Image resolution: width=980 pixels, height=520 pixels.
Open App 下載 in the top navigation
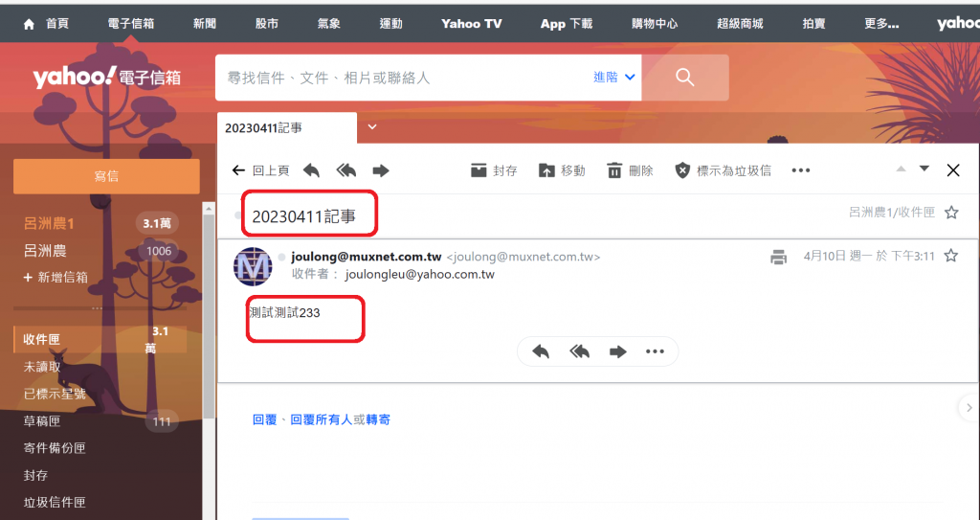coord(567,24)
